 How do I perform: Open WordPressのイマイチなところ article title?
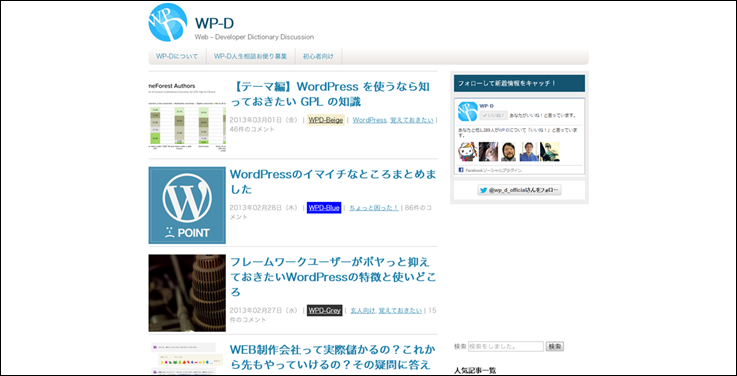tap(333, 181)
